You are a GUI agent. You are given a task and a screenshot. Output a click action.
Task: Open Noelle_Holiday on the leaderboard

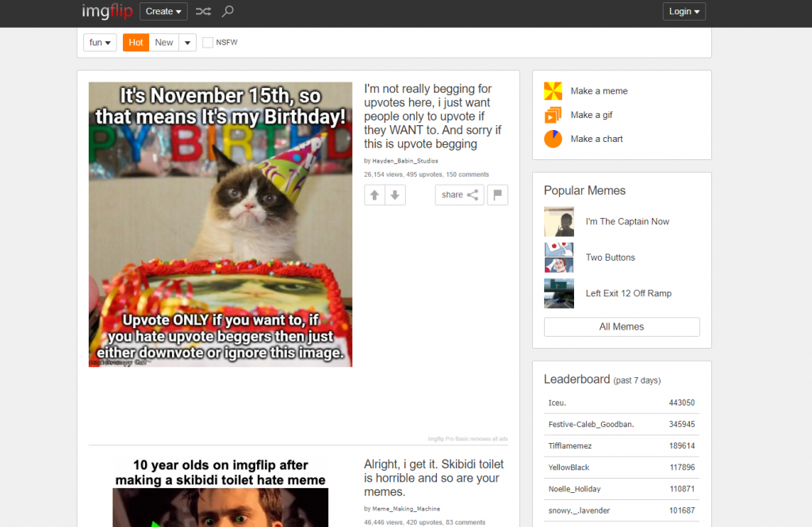point(574,489)
